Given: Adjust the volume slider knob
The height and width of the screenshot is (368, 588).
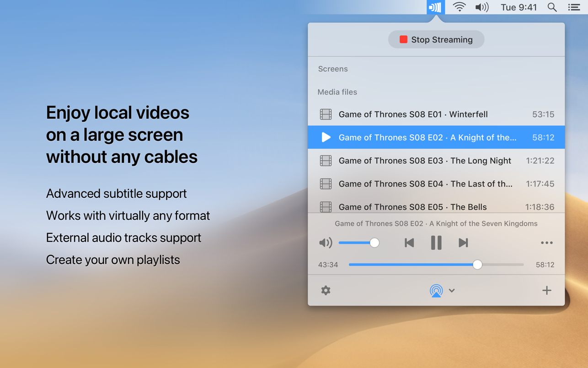Looking at the screenshot, I should click(x=374, y=243).
